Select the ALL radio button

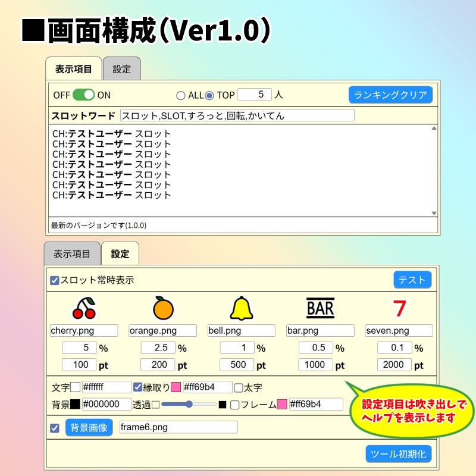pos(181,95)
